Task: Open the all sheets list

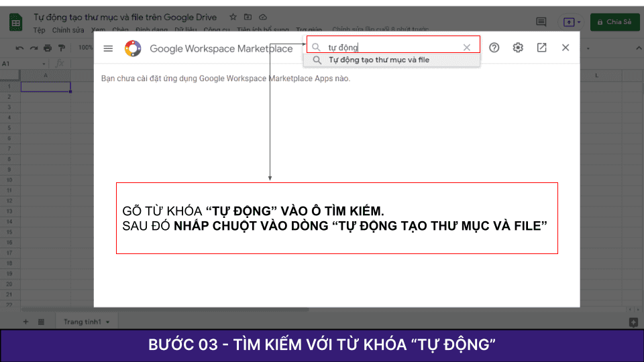Action: [41, 322]
